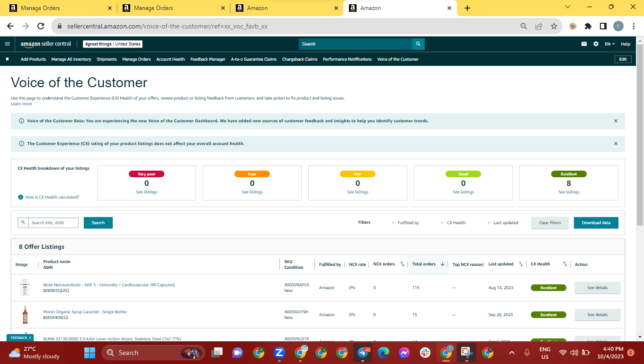The height and width of the screenshot is (364, 644).
Task: Show hidden system tray icons
Action: click(511, 353)
